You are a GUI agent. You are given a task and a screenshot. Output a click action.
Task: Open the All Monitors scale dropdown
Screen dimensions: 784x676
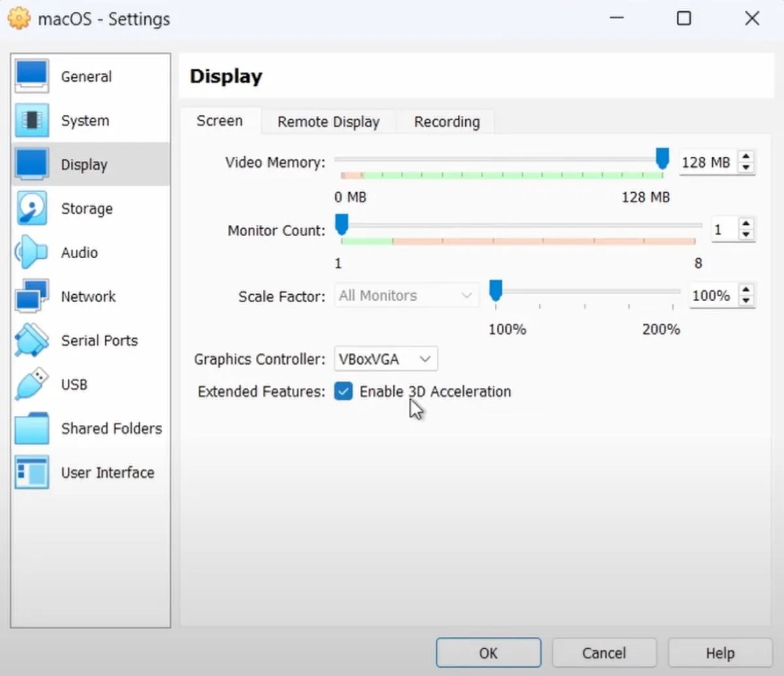(406, 296)
